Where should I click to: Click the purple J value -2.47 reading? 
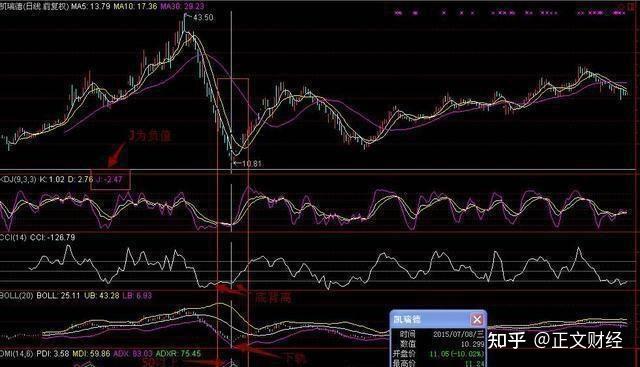tap(108, 179)
